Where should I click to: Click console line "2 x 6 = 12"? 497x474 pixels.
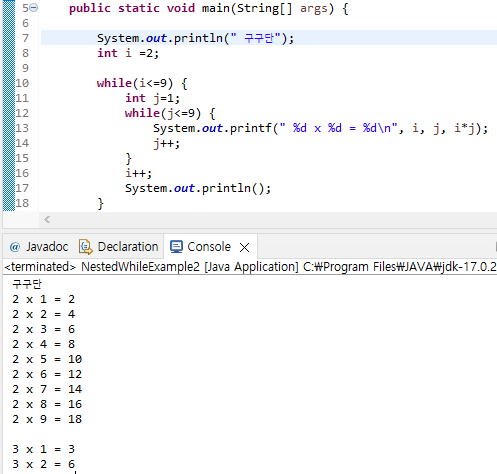point(47,374)
